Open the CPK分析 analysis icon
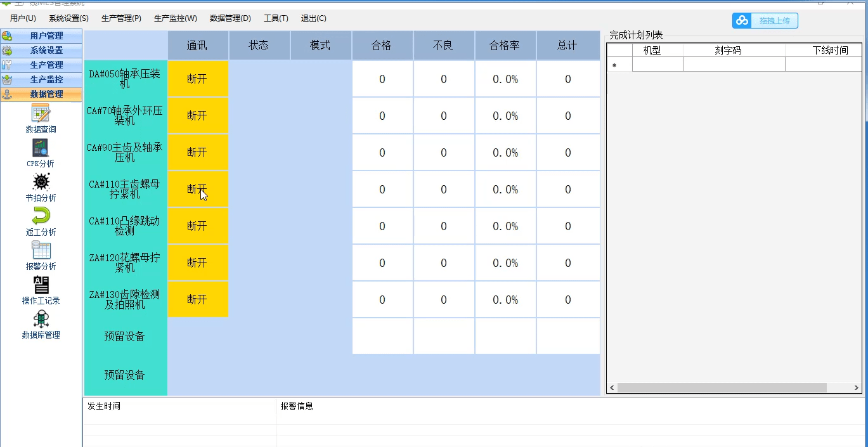 tap(41, 148)
